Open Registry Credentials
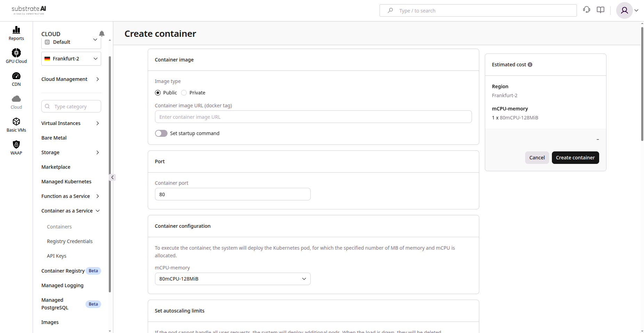The width and height of the screenshot is (644, 333). 70,241
